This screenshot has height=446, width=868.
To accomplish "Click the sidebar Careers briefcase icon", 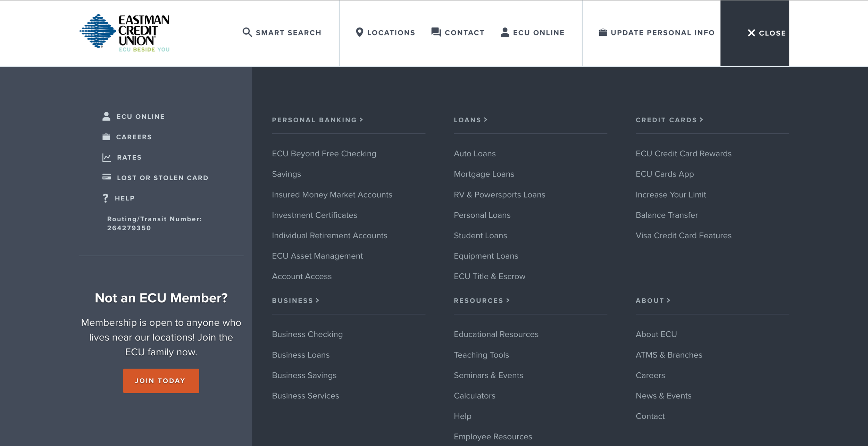I will [106, 137].
